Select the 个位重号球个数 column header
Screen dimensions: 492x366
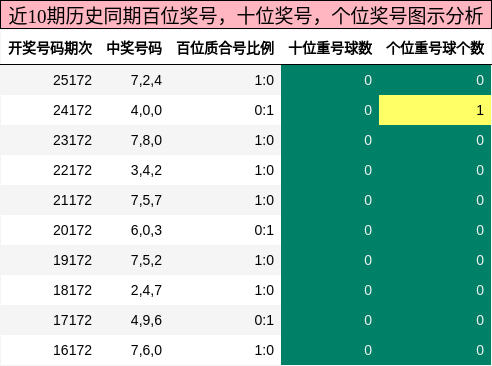coord(435,48)
